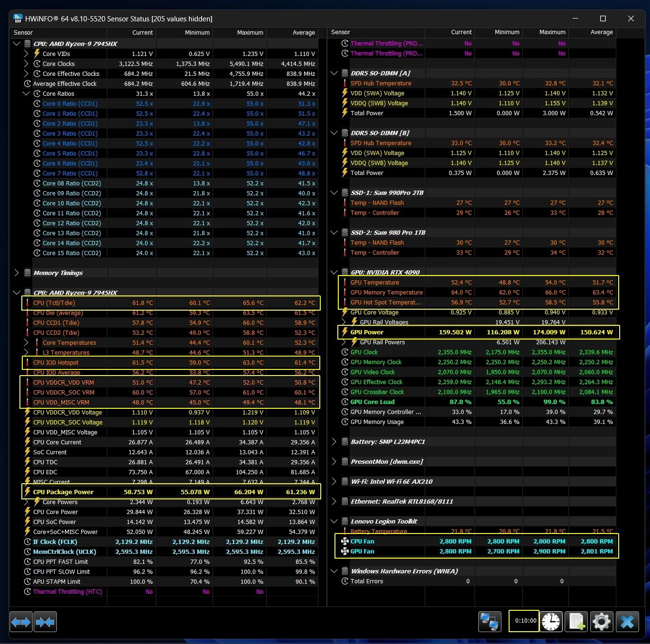Click the right panel's Average column header

[592, 32]
